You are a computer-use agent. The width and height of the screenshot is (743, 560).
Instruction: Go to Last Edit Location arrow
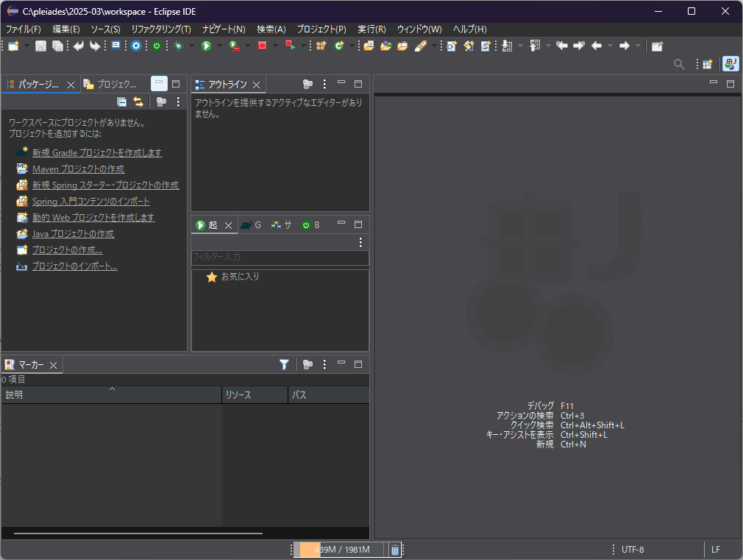tap(562, 46)
